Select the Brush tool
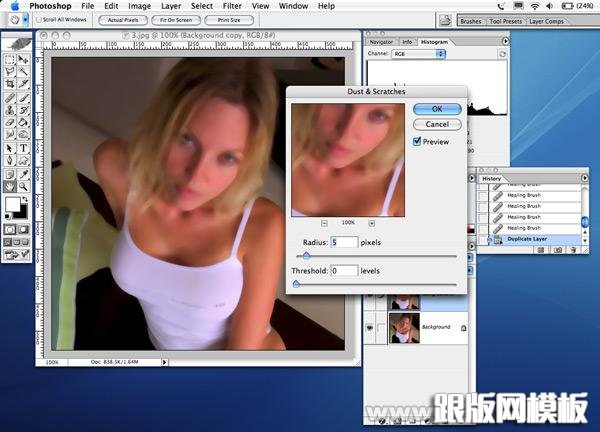 pos(23,98)
